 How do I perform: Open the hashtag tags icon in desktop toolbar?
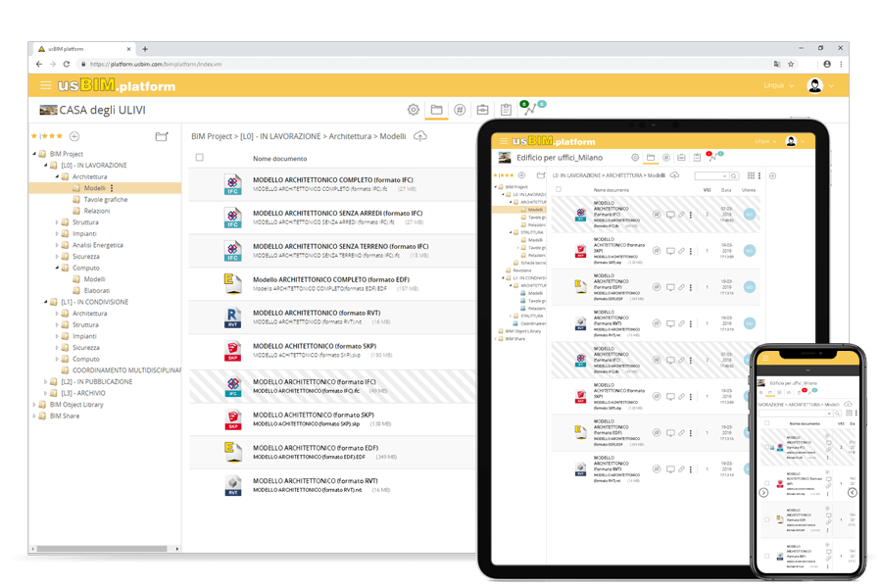[x=460, y=110]
